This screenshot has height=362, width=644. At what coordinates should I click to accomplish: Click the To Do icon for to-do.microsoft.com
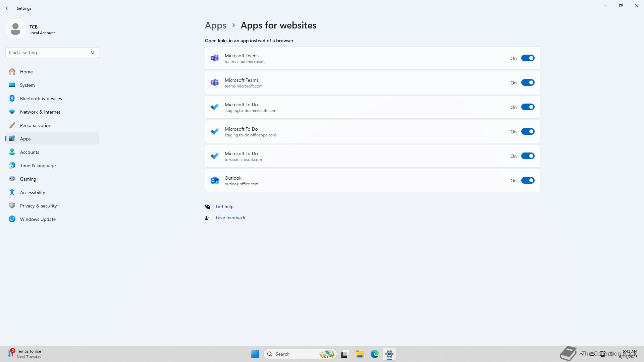click(x=215, y=156)
